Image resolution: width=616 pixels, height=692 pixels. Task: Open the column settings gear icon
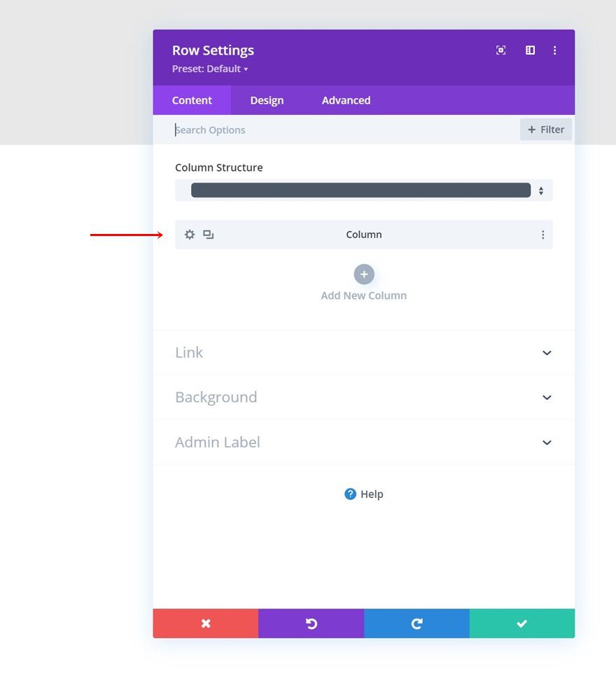pos(189,235)
